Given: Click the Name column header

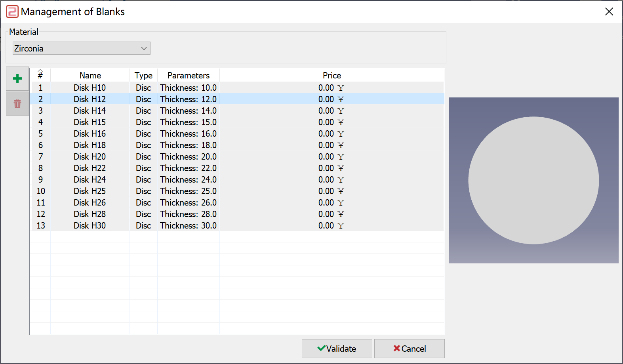Looking at the screenshot, I should pyautogui.click(x=90, y=75).
